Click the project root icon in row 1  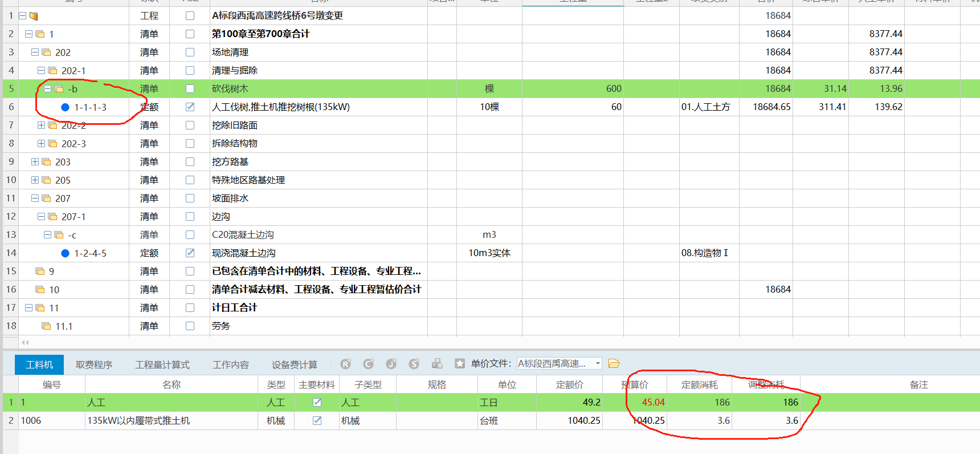coord(34,16)
